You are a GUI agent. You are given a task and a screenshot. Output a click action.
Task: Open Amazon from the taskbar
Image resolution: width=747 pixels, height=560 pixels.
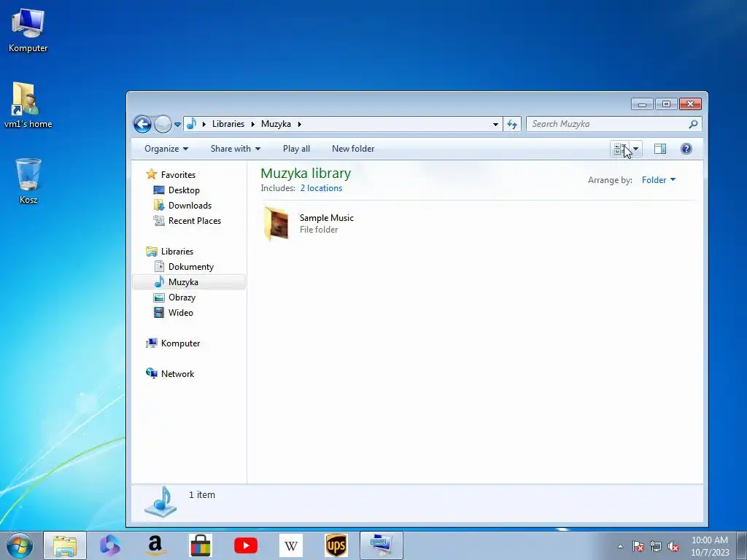[155, 545]
